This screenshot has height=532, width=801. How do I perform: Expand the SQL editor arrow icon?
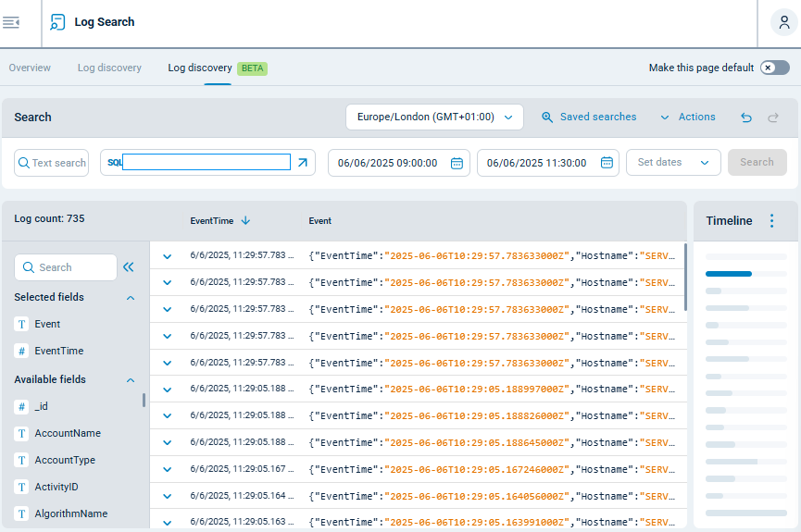point(303,163)
